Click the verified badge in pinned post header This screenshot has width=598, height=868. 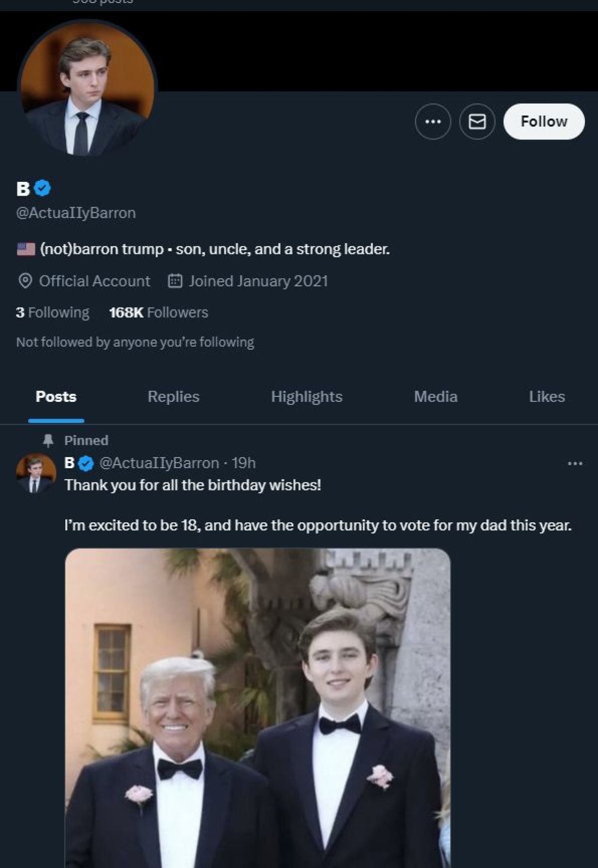click(86, 463)
